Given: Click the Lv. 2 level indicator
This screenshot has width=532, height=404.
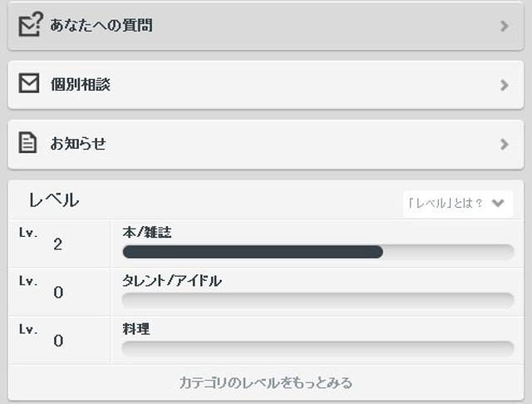Looking at the screenshot, I should click(57, 244).
